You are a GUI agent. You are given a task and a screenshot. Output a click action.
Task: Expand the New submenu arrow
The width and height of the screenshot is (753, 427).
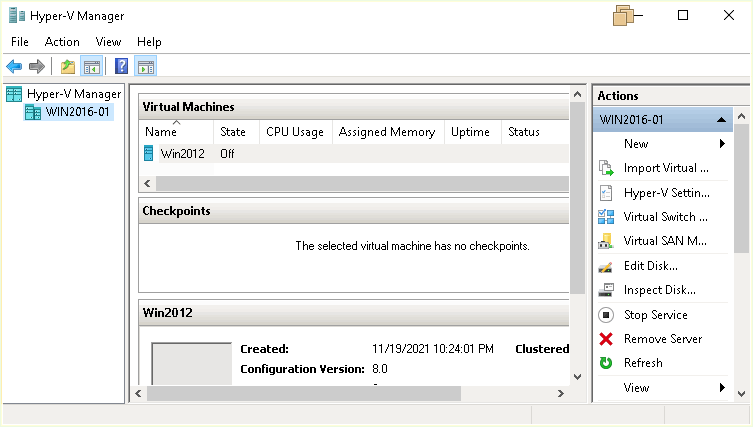(722, 144)
